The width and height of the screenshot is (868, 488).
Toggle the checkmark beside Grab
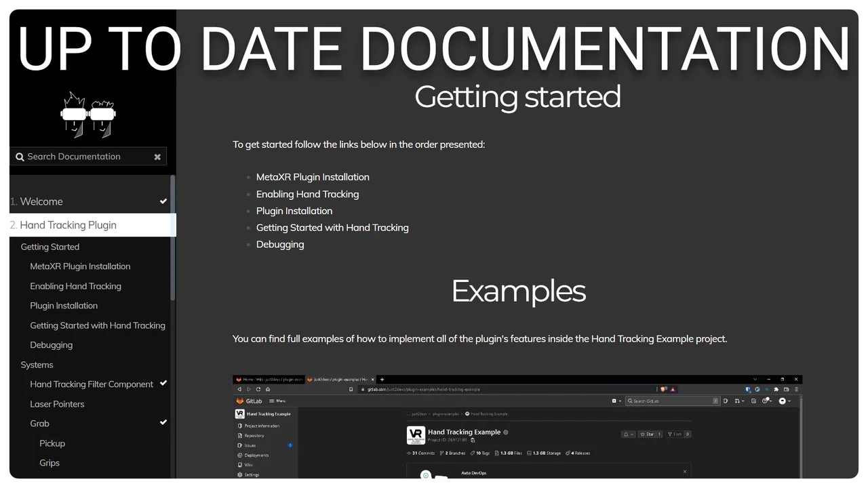tap(163, 423)
